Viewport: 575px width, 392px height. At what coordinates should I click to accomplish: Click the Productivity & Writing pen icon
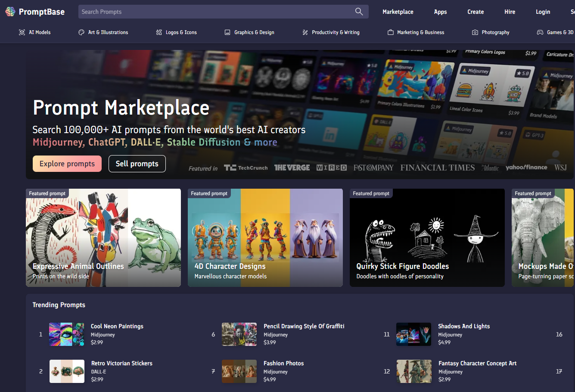pos(305,32)
